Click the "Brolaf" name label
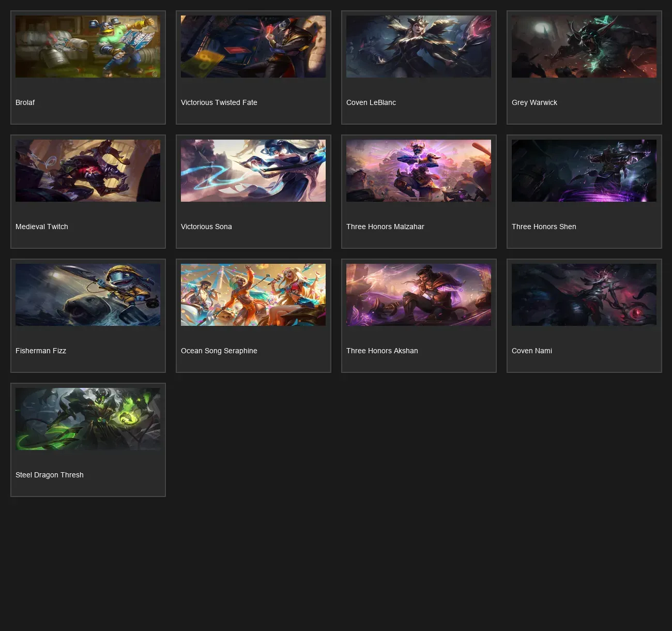672x631 pixels. coord(25,102)
